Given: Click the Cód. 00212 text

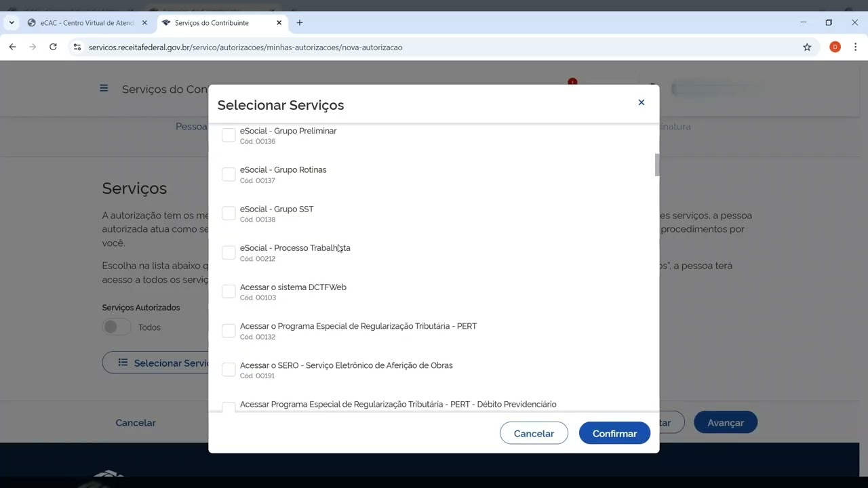Looking at the screenshot, I should (258, 259).
